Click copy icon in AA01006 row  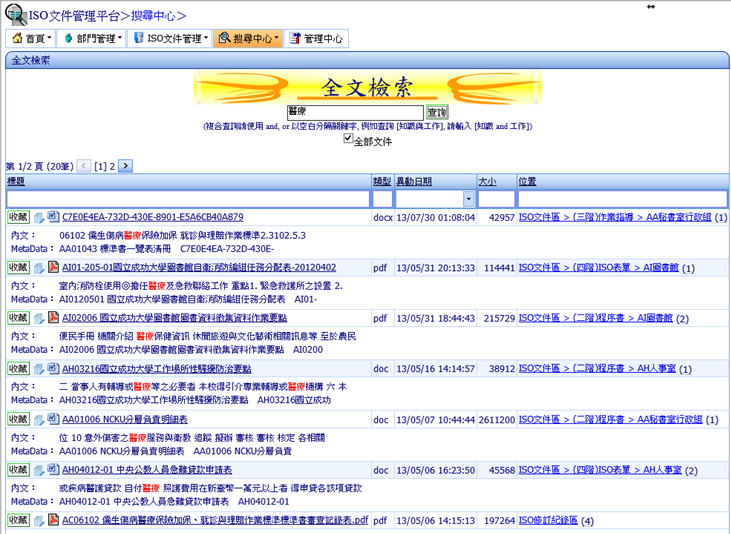tap(39, 420)
